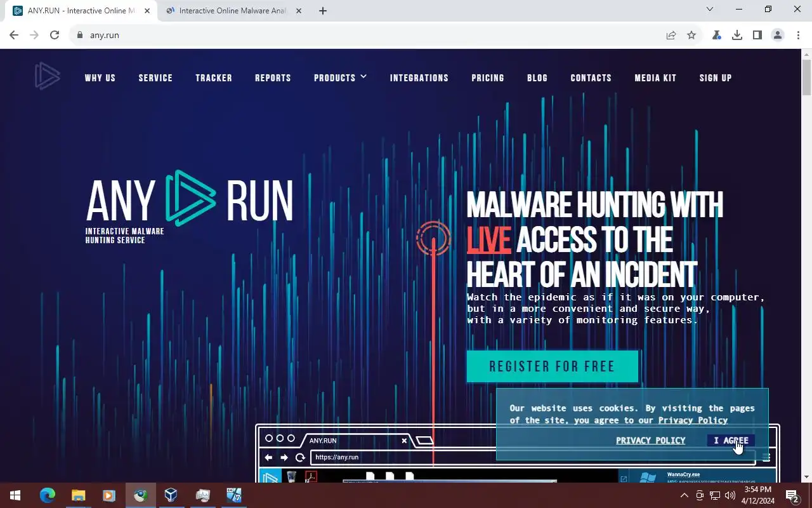
Task: Open the notification center icon
Action: (792, 495)
